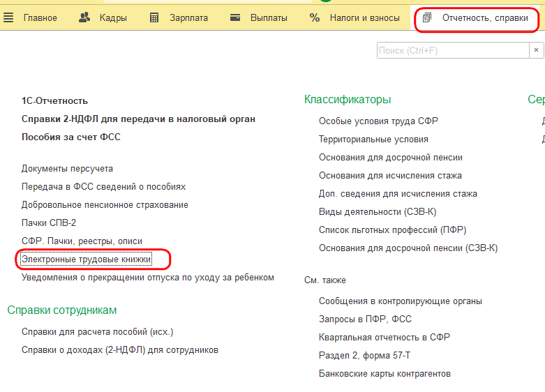This screenshot has height=392, width=545.
Task: Open Справки для расчета пособий (исх.)
Action: point(97,332)
